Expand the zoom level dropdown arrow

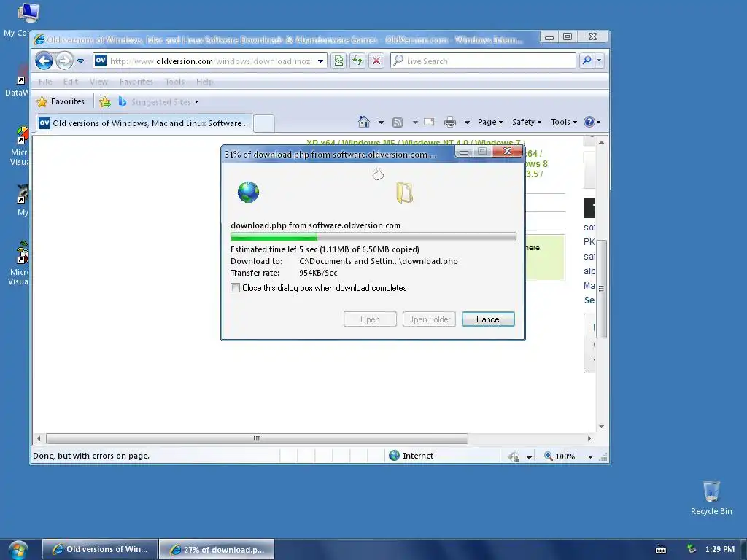(590, 456)
